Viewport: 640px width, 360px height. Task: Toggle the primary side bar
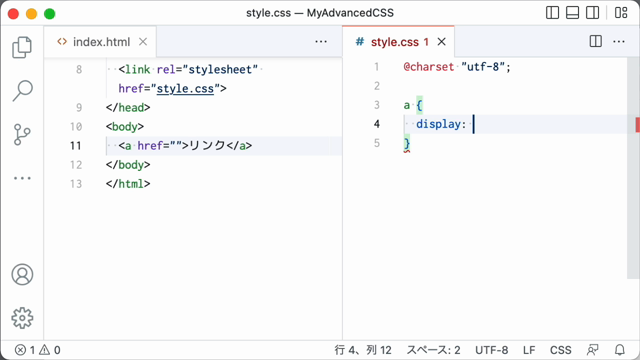(x=552, y=13)
